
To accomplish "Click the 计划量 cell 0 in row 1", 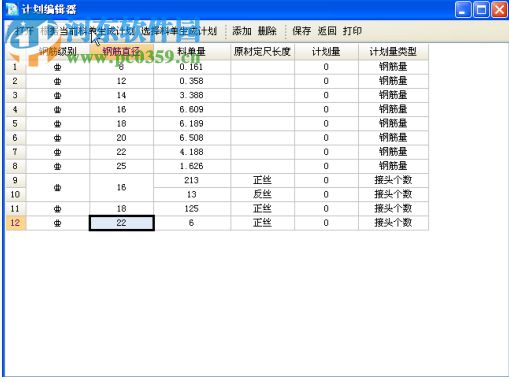I will click(x=326, y=67).
